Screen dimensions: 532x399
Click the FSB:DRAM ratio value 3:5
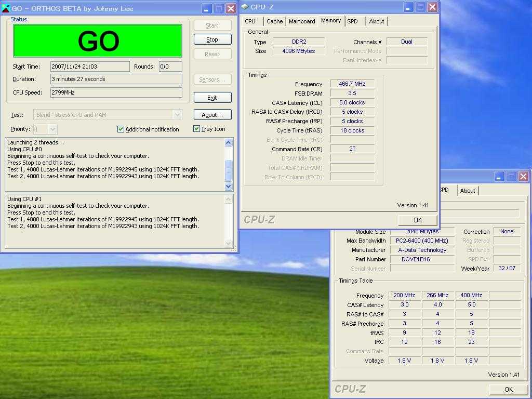352,93
